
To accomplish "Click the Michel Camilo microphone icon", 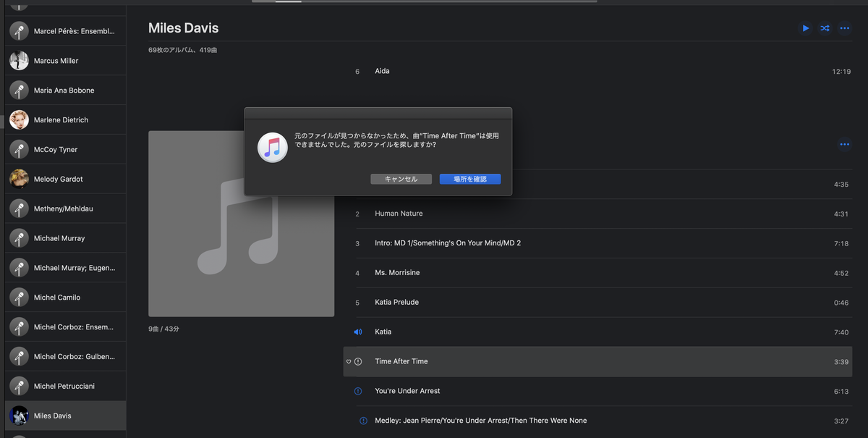I will click(x=20, y=298).
